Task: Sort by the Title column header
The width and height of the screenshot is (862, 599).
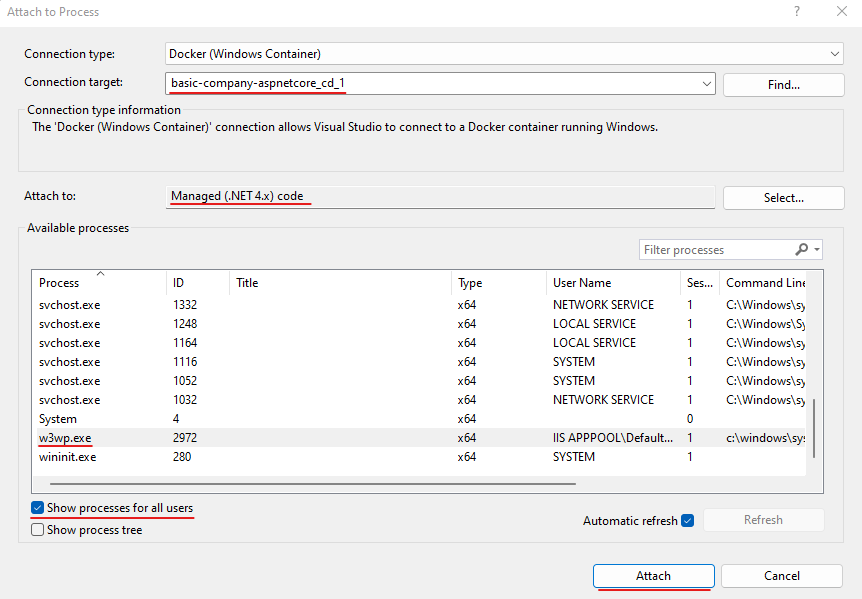Action: [x=340, y=283]
